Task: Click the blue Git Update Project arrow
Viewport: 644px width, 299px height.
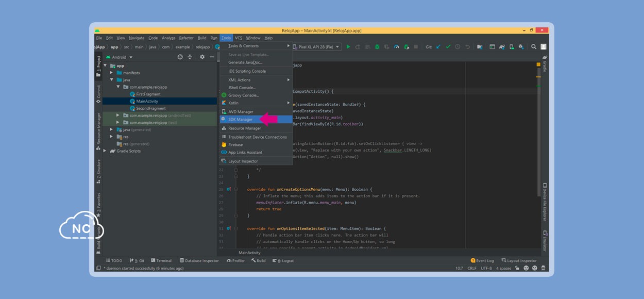Action: click(x=438, y=47)
